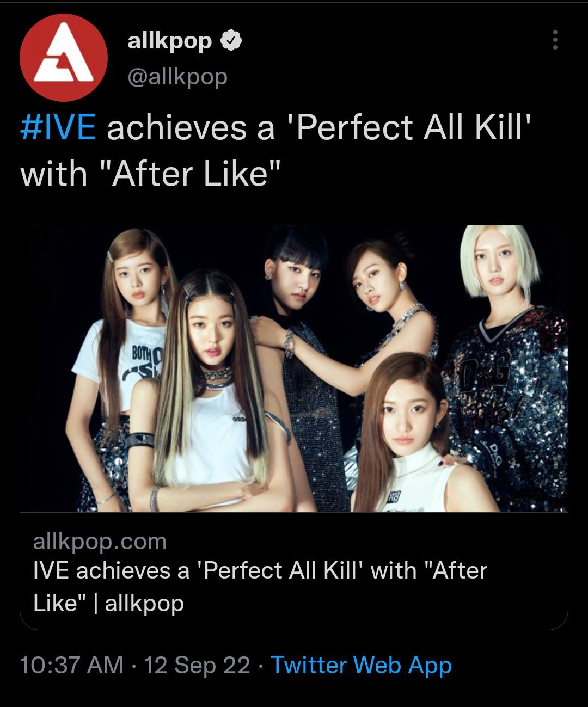
Task: Open the allkpop.com link card domain
Action: (x=100, y=542)
